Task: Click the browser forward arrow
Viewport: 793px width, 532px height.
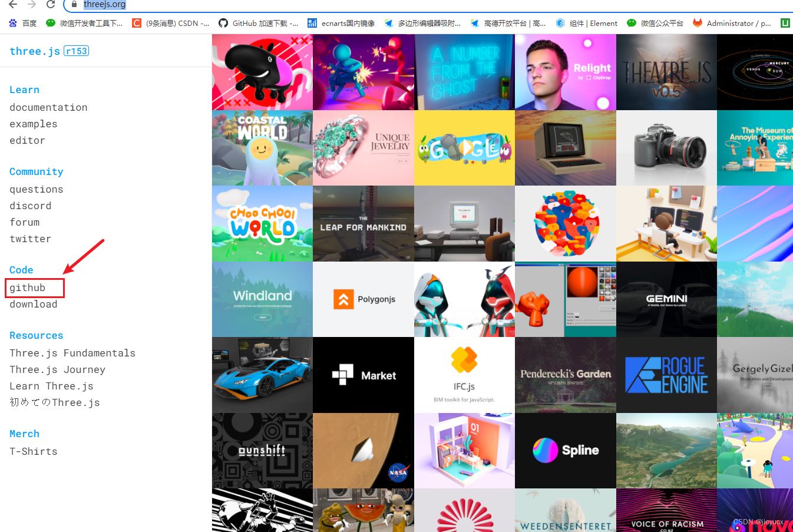Action: [32, 4]
